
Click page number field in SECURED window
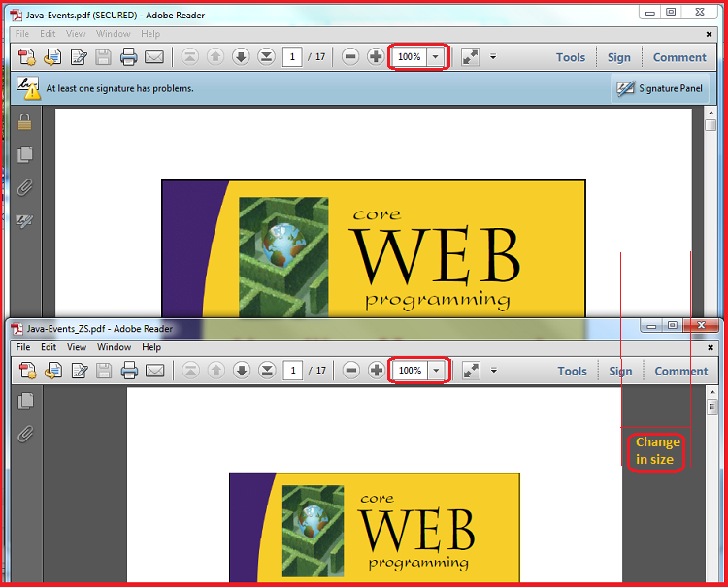(x=292, y=56)
